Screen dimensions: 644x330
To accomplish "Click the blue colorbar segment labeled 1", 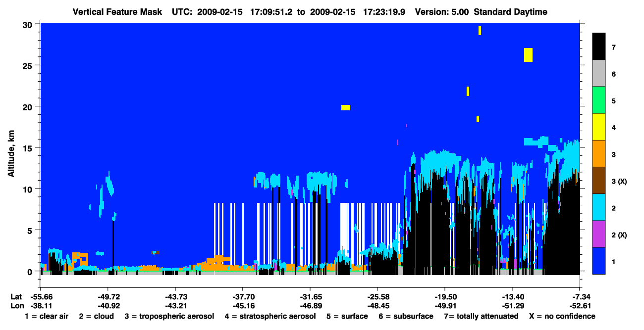I will 599,261.
